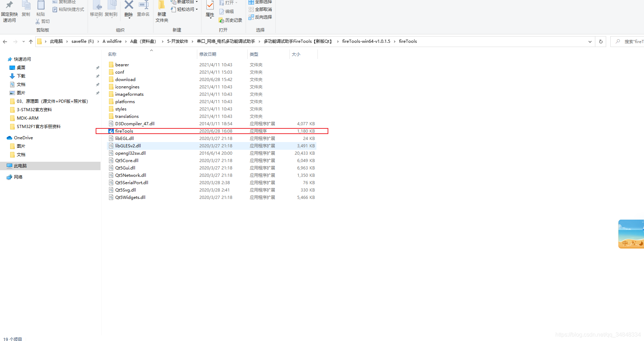Open Downloads (下载) in the sidebar

tap(21, 76)
